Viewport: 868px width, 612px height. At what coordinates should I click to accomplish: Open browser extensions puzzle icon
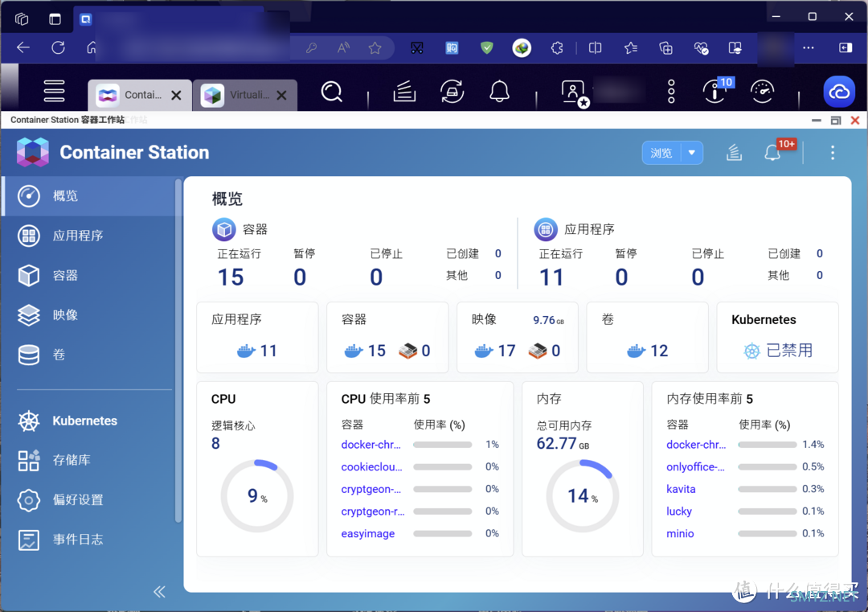click(x=557, y=48)
